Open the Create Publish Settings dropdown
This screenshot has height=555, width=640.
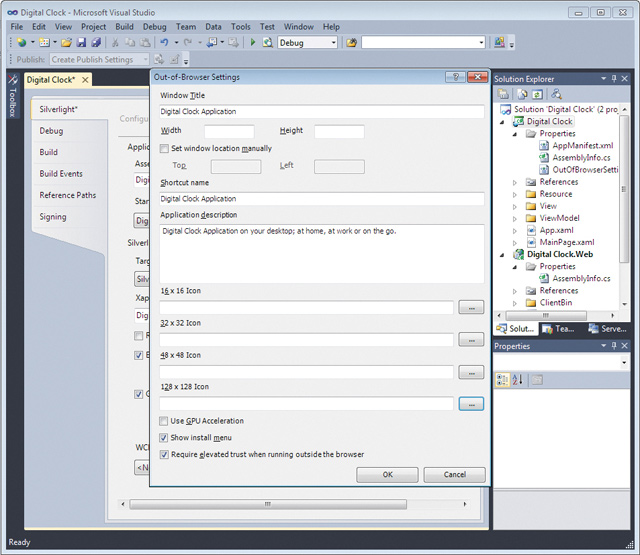145,60
